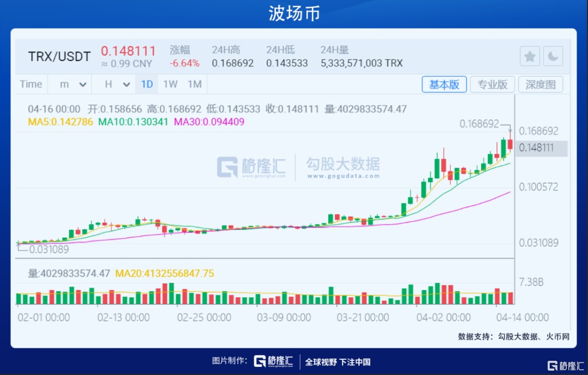588x375 pixels.
Task: Click the 03-09 00:00 date label
Action: point(284,318)
